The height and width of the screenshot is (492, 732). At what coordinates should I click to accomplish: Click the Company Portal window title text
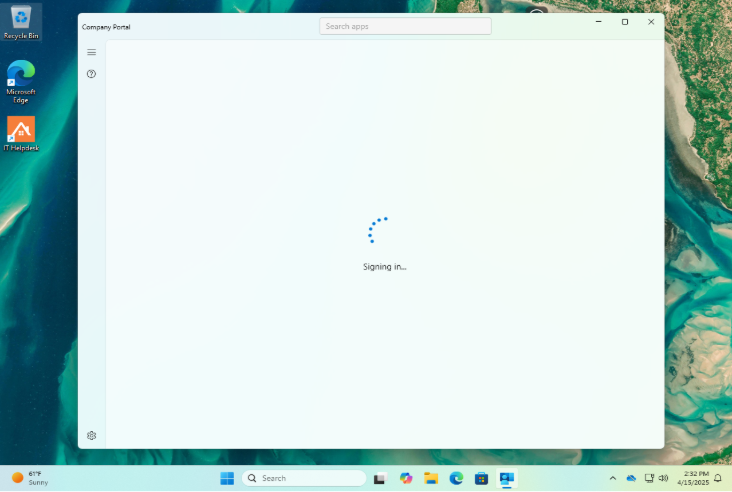coord(106,27)
